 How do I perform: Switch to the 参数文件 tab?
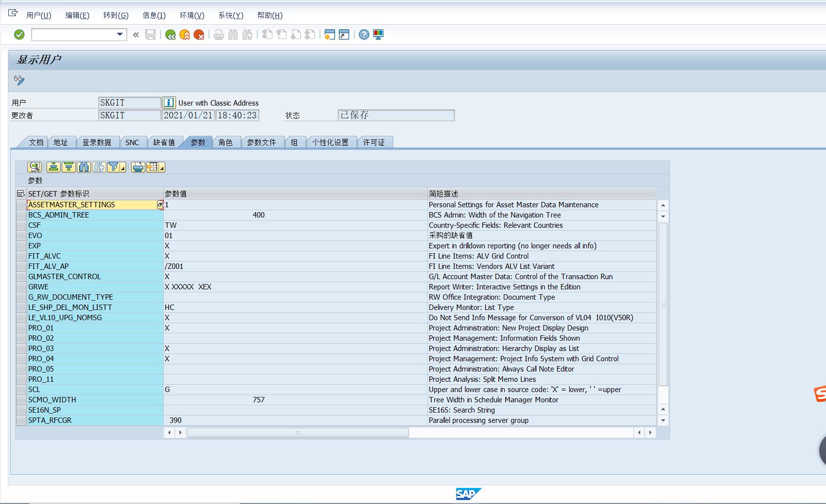tap(262, 142)
